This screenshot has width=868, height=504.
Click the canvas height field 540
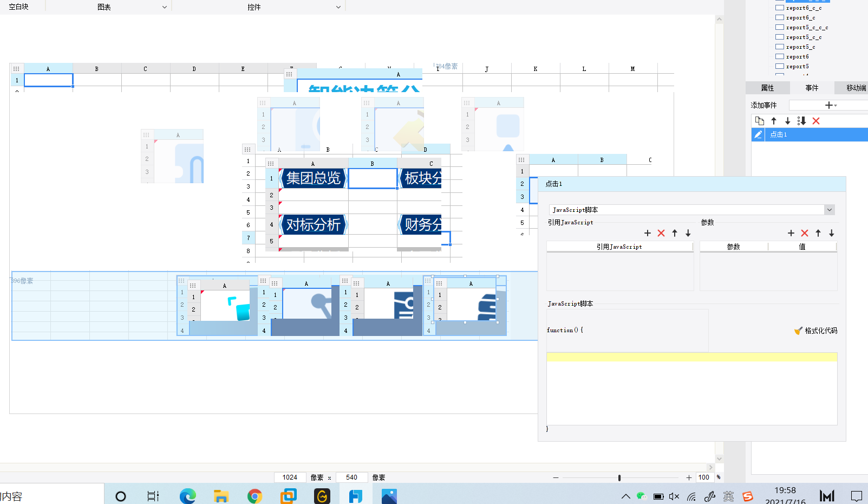pyautogui.click(x=352, y=477)
